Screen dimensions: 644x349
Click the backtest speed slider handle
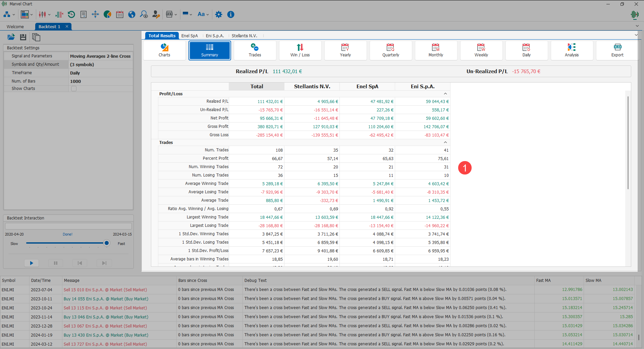click(x=107, y=243)
